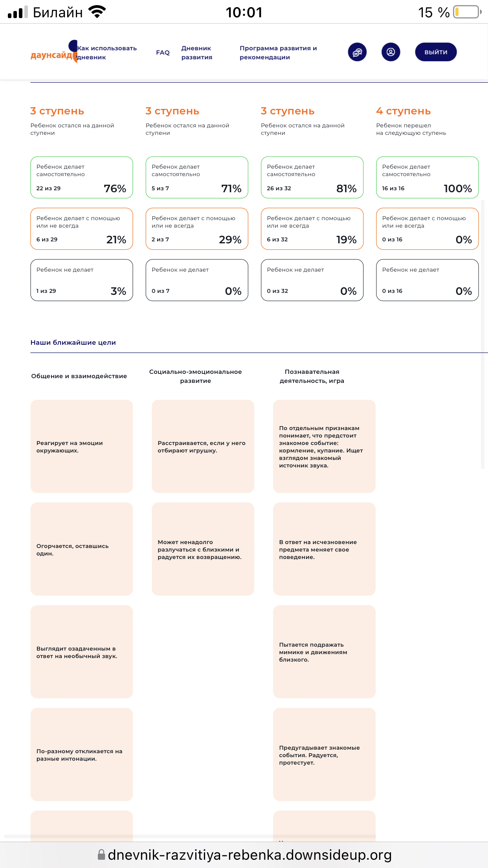Screen dimensions: 488x868
Task: Tap the Wi-Fi icon in status bar
Action: 97,12
